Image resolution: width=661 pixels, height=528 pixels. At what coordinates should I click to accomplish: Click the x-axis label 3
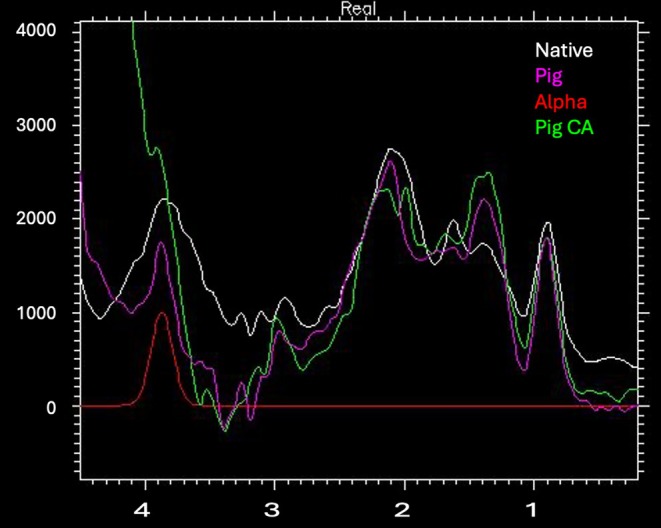(x=272, y=510)
